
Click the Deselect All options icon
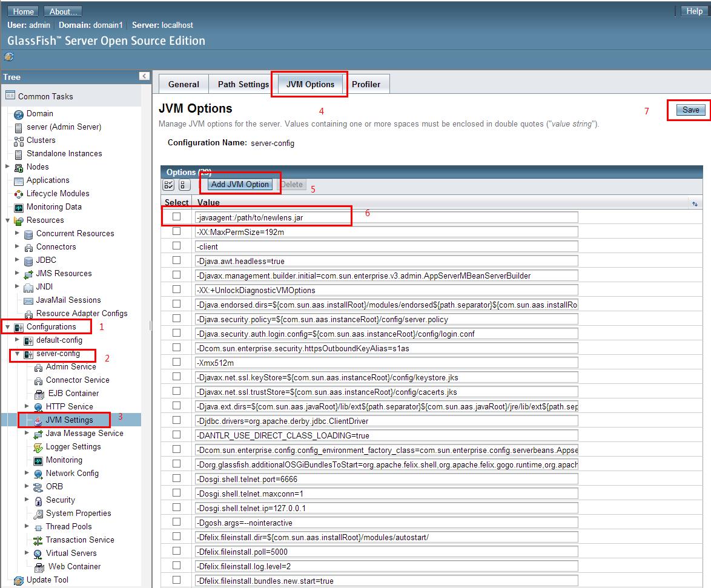(x=183, y=185)
